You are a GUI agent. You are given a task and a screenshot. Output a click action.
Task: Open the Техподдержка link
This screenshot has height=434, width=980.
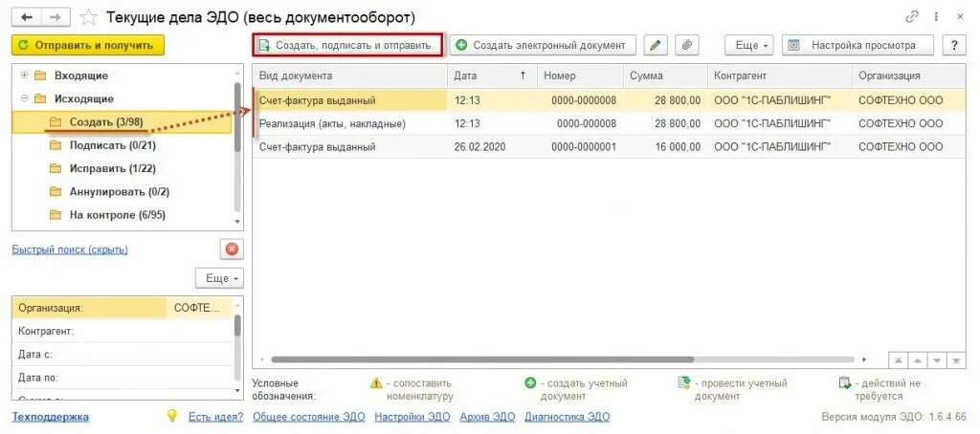point(50,417)
